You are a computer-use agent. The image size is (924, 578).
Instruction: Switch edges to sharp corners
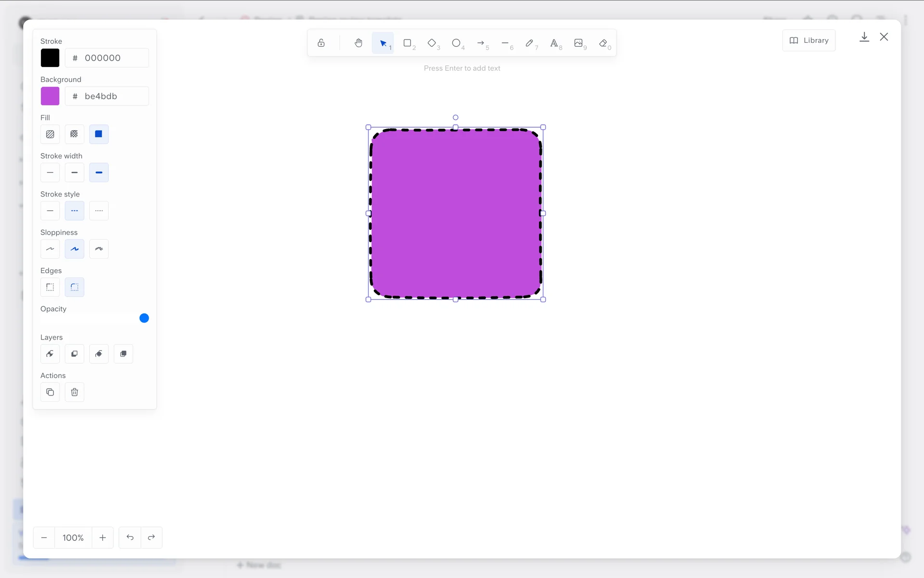coord(50,287)
